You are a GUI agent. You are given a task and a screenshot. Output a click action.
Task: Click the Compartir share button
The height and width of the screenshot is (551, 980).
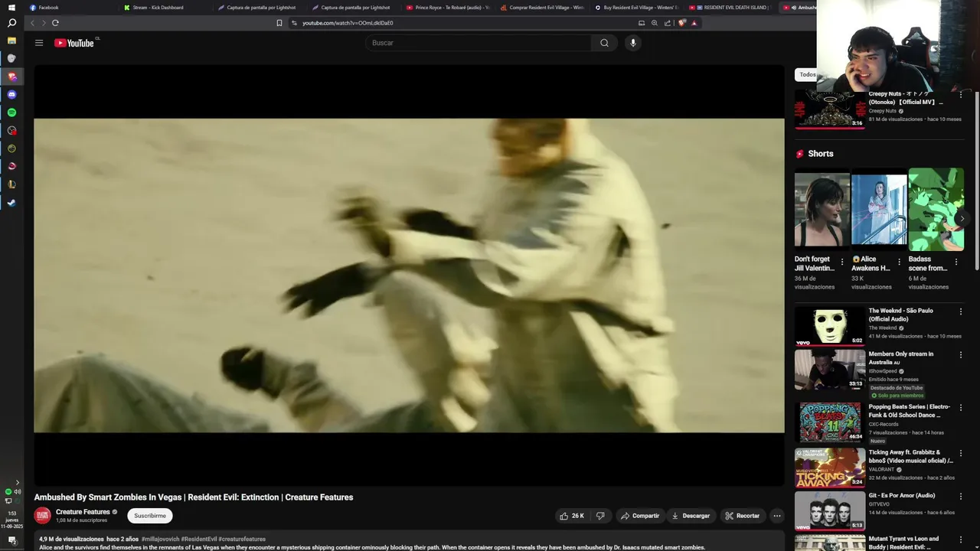(x=640, y=516)
